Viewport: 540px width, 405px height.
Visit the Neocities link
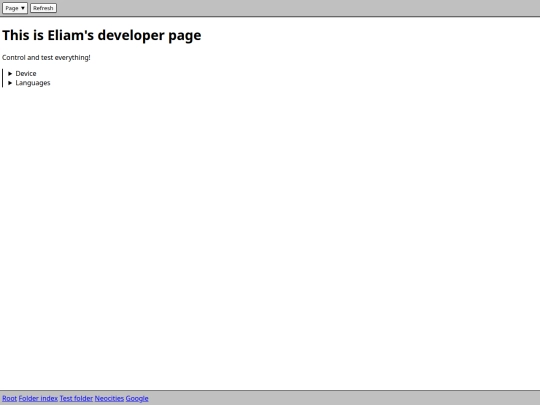click(109, 398)
